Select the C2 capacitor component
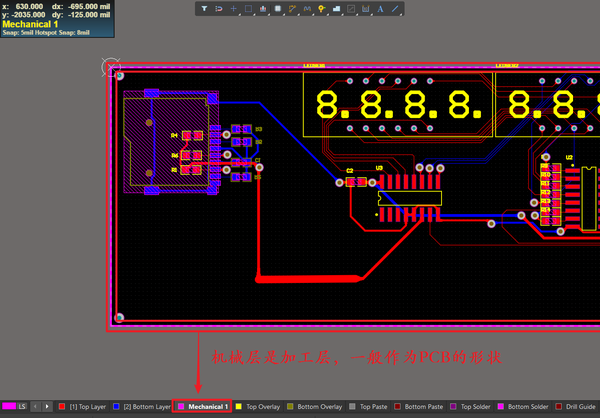The image size is (600, 418). click(x=356, y=182)
